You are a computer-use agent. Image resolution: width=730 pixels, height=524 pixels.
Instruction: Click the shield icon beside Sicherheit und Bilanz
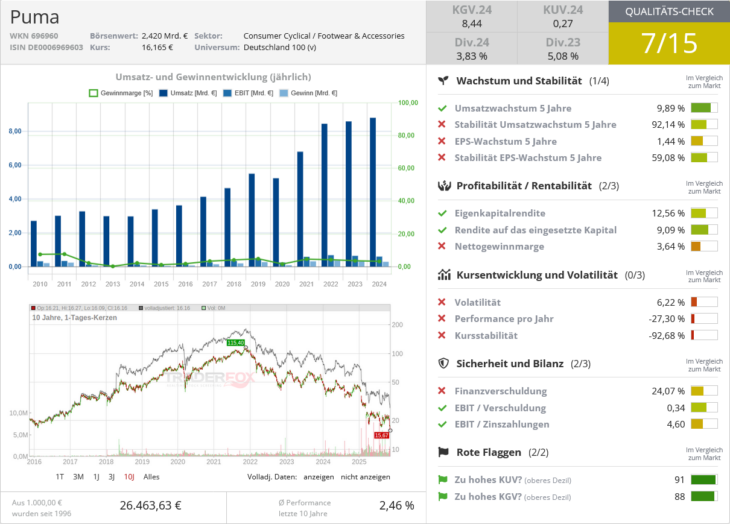point(443,363)
